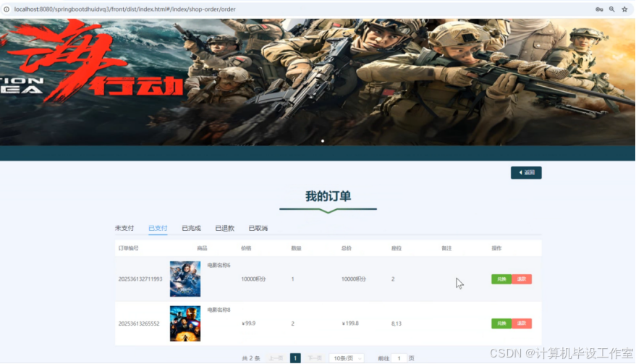
Task: Open the password key icon in address bar
Action: pyautogui.click(x=599, y=9)
